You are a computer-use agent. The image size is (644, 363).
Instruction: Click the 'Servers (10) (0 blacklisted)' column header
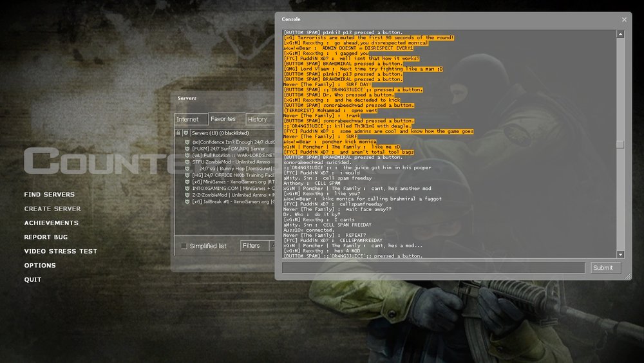coord(232,133)
